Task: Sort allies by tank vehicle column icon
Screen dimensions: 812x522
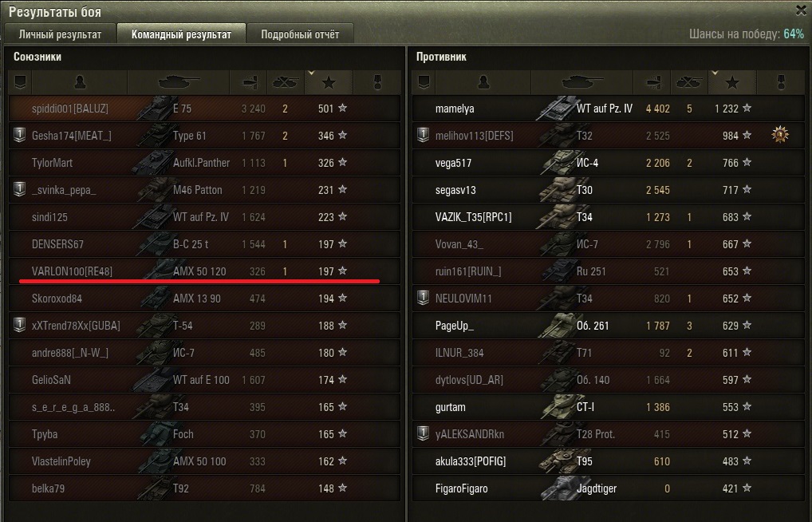Action: point(178,82)
